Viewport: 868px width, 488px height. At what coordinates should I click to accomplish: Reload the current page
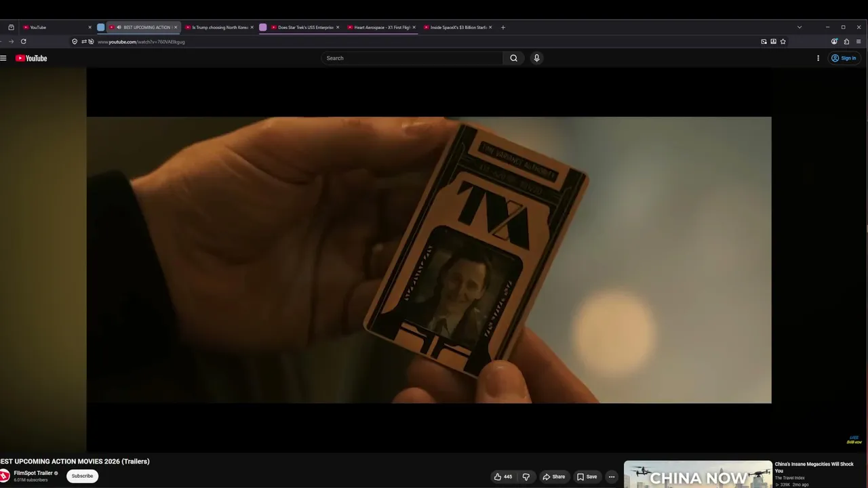pyautogui.click(x=23, y=41)
